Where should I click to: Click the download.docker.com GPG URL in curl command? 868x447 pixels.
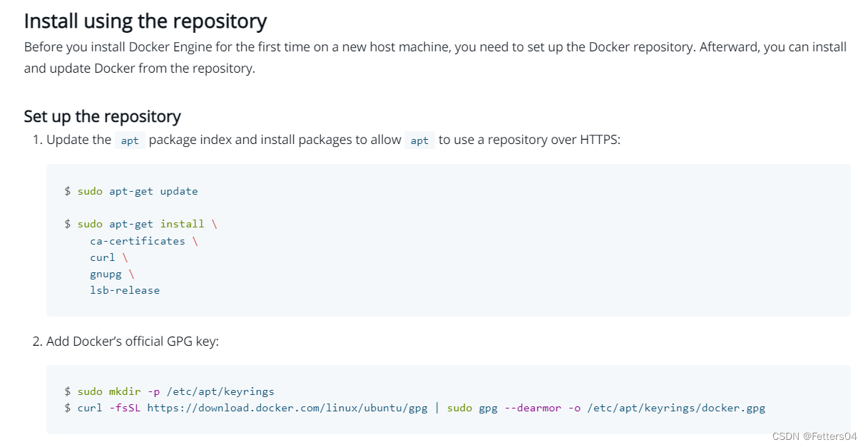(287, 408)
